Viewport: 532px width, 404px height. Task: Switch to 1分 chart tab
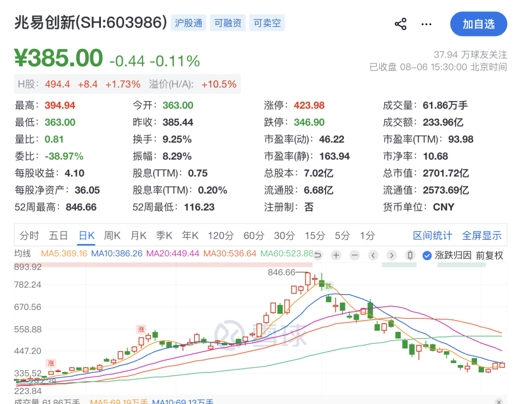(x=367, y=236)
